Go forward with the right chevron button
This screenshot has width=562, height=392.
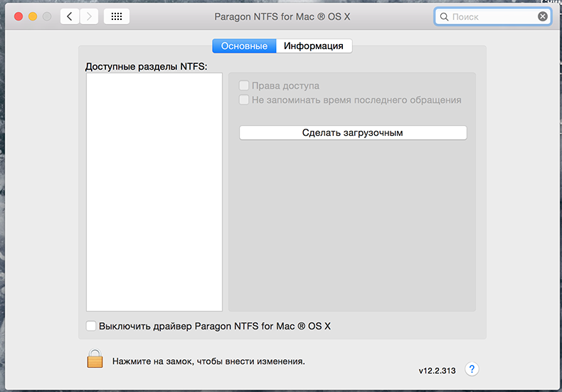tap(89, 16)
